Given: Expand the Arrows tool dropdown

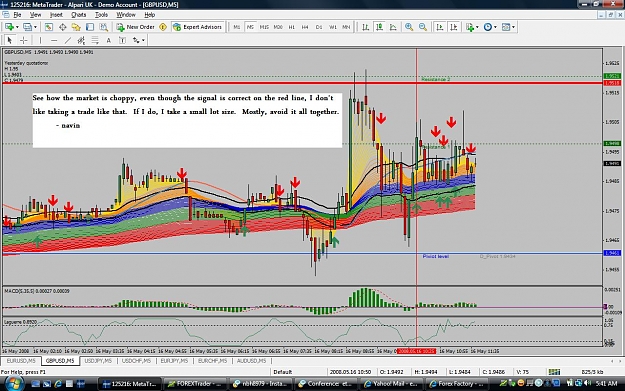Looking at the screenshot, I should tap(143, 40).
